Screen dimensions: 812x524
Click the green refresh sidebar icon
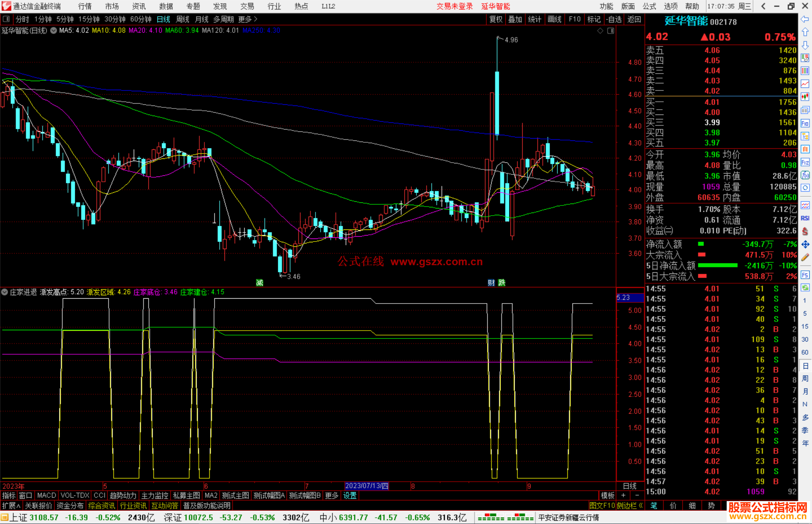click(805, 288)
